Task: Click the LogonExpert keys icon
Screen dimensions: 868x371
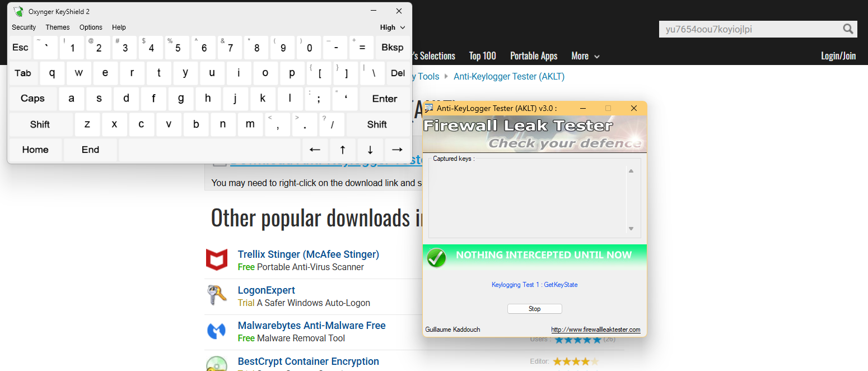Action: pyautogui.click(x=217, y=295)
